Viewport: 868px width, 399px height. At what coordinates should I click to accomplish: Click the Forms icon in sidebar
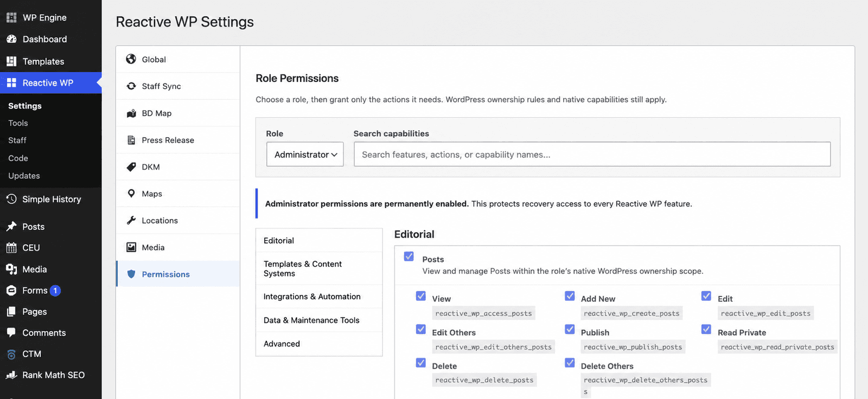coord(11,291)
